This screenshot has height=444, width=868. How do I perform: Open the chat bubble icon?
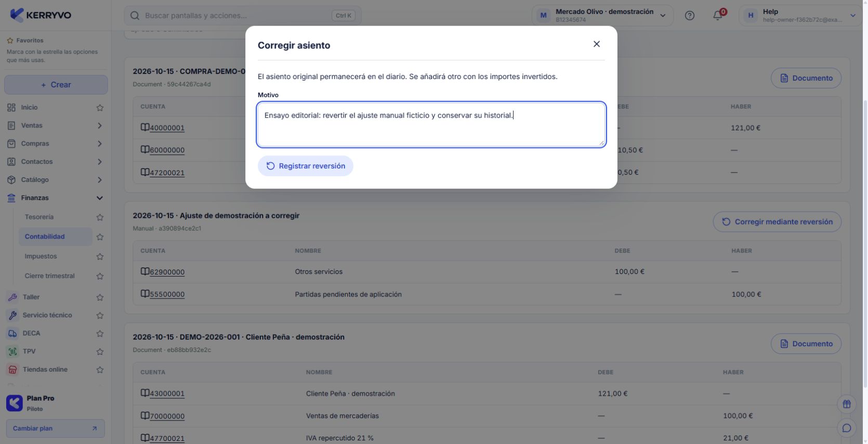(847, 428)
